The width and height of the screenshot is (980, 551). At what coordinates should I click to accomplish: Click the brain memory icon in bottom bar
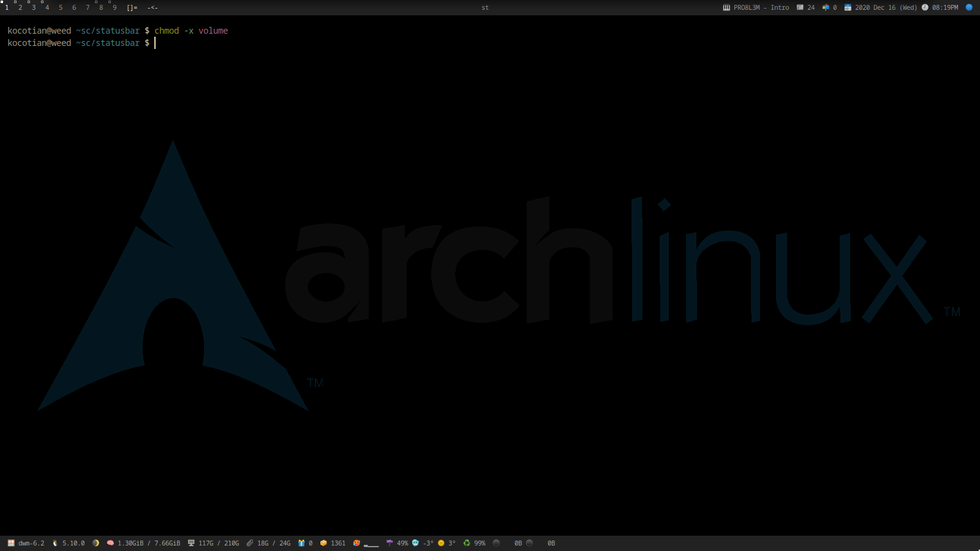[110, 543]
